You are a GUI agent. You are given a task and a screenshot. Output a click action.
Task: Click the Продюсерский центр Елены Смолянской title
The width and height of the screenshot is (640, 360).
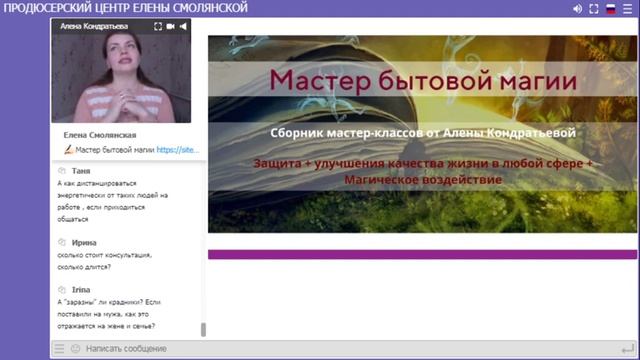point(125,8)
